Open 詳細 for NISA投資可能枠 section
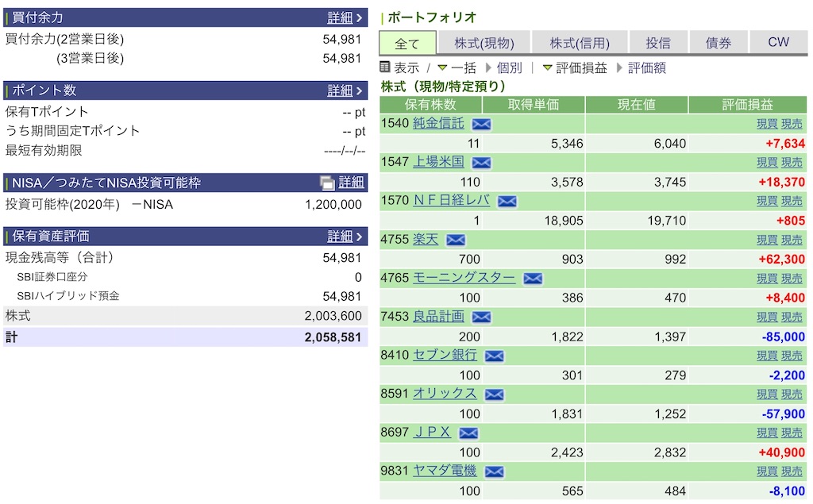The height and width of the screenshot is (504, 813). pos(351,183)
